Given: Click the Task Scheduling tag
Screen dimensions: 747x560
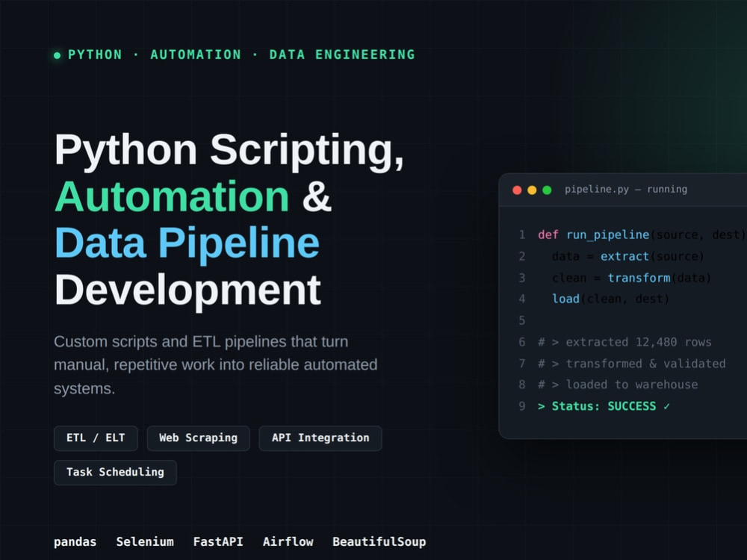Looking at the screenshot, I should (x=115, y=473).
